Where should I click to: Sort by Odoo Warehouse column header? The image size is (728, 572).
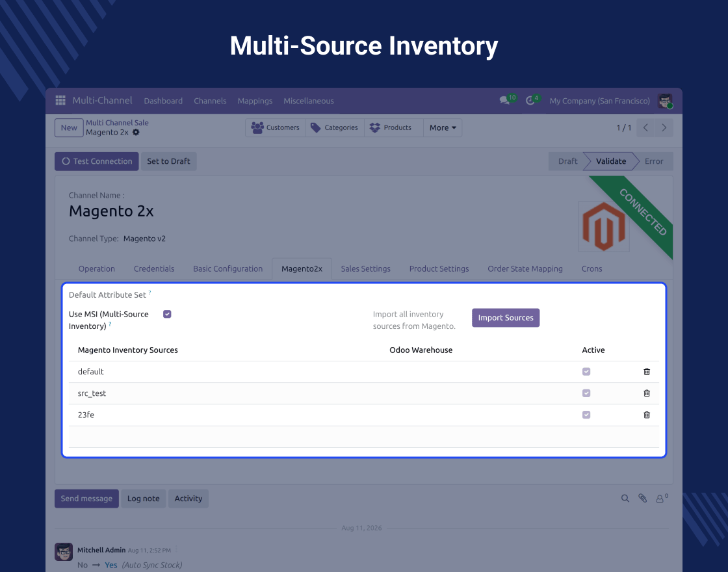click(421, 350)
